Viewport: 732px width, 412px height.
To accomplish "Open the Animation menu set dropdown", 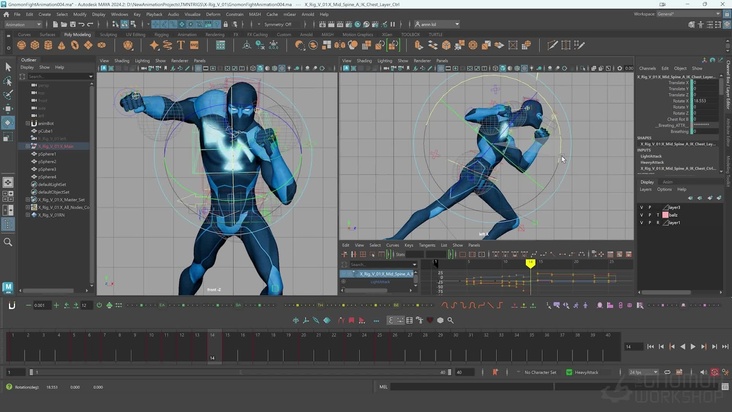I will 27,24.
